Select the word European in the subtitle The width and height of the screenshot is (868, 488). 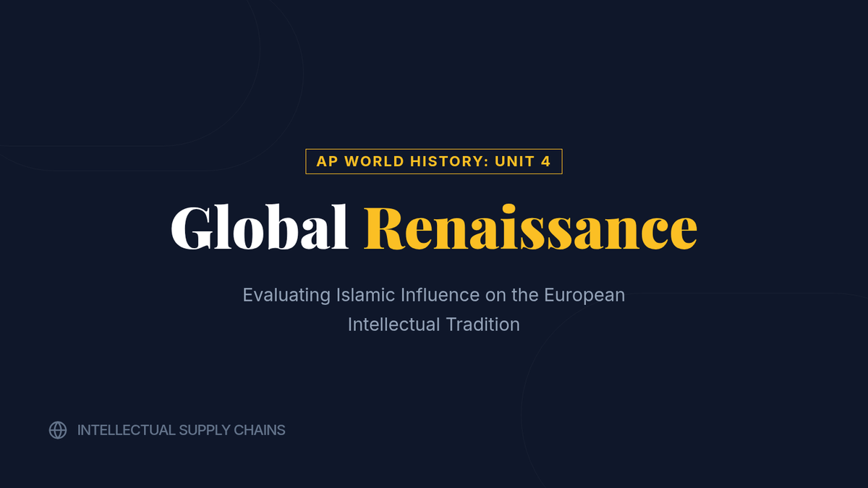point(584,295)
